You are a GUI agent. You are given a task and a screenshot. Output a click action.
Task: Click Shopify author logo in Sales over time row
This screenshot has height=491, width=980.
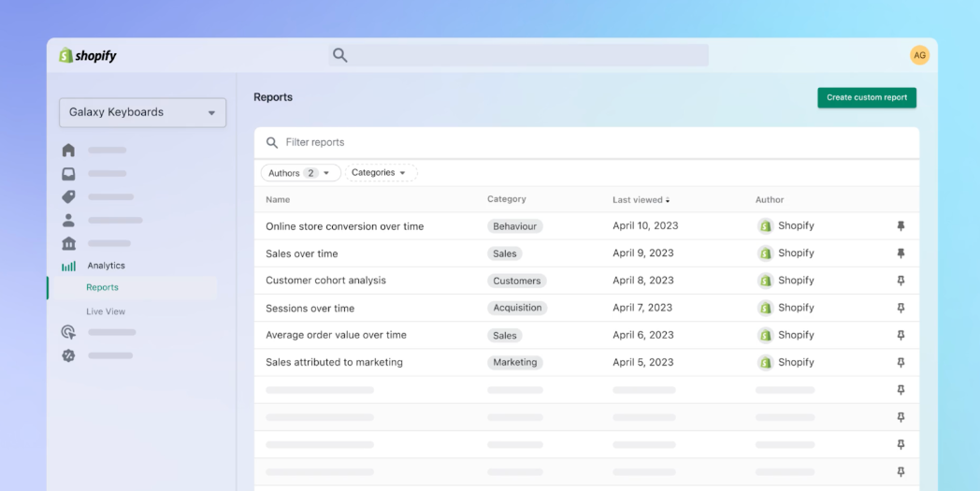[x=766, y=253]
